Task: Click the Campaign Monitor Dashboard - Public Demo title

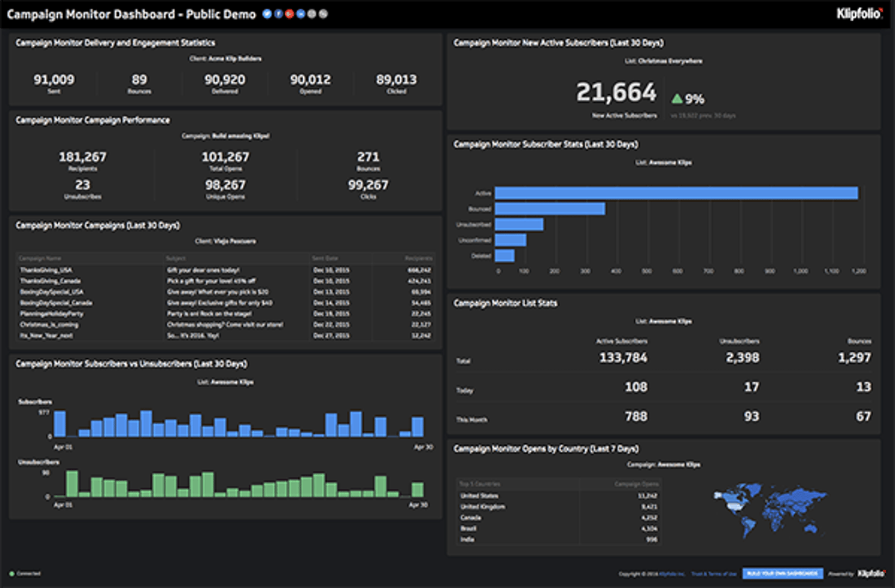Action: tap(131, 14)
